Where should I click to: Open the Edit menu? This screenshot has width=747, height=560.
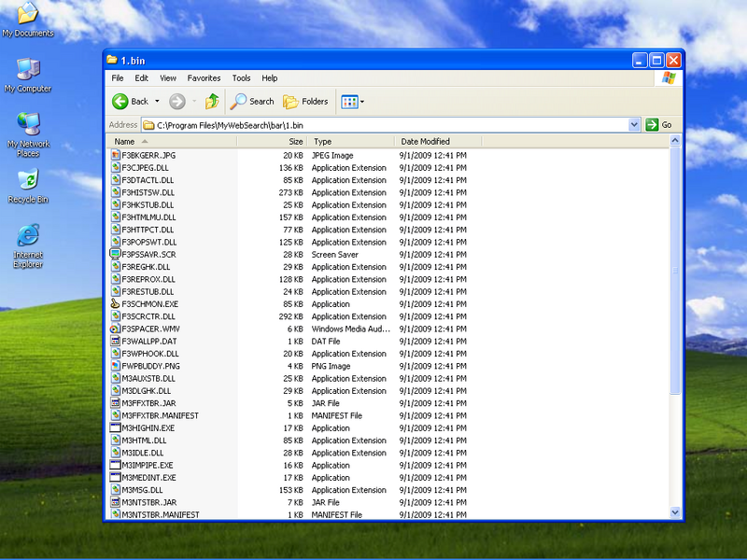pyautogui.click(x=142, y=78)
